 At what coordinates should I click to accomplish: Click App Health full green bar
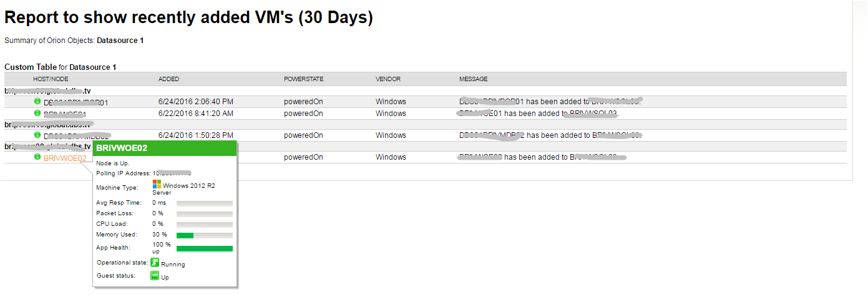[205, 248]
